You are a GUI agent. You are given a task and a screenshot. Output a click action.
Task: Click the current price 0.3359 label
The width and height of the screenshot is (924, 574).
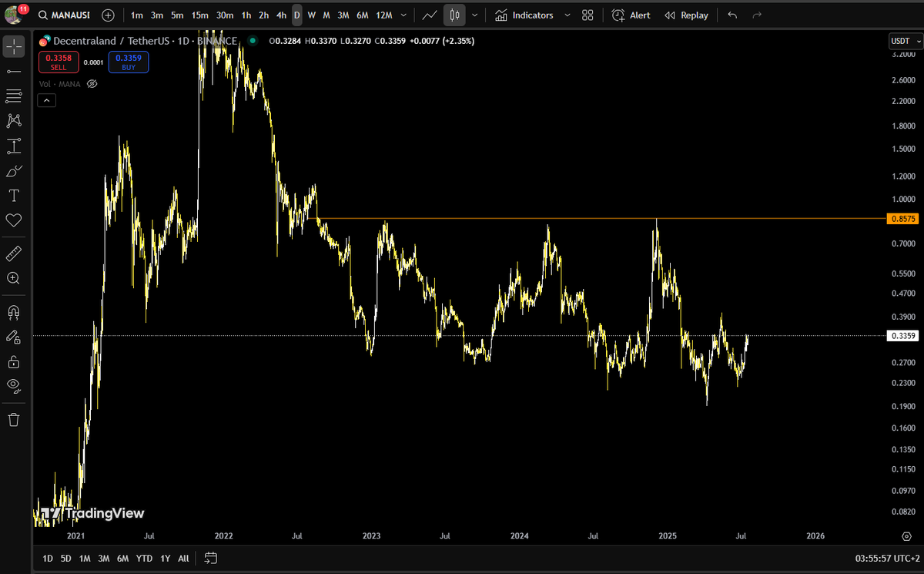point(902,335)
